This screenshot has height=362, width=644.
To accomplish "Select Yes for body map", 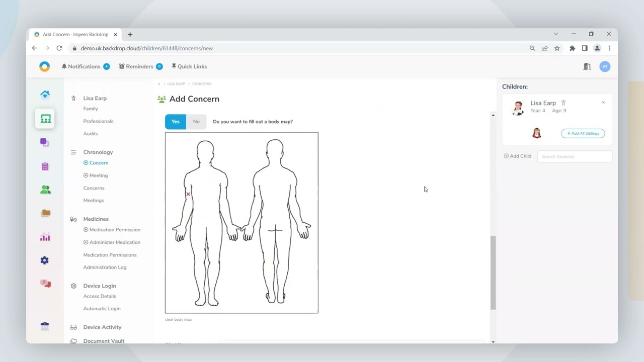I will coord(176,122).
